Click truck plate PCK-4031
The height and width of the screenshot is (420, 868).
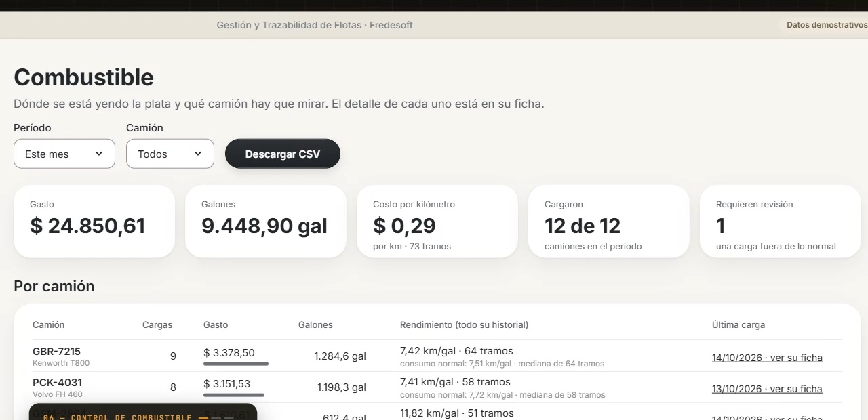57,382
